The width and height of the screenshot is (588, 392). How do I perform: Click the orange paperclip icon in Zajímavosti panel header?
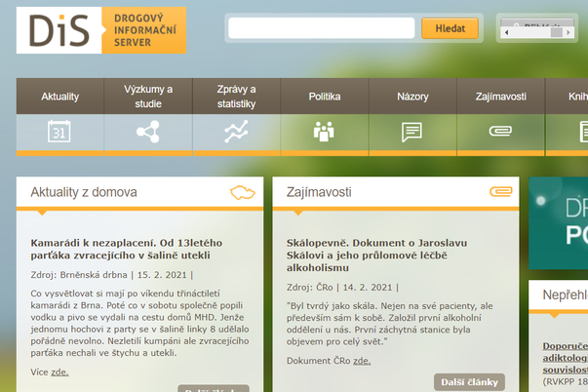[501, 192]
